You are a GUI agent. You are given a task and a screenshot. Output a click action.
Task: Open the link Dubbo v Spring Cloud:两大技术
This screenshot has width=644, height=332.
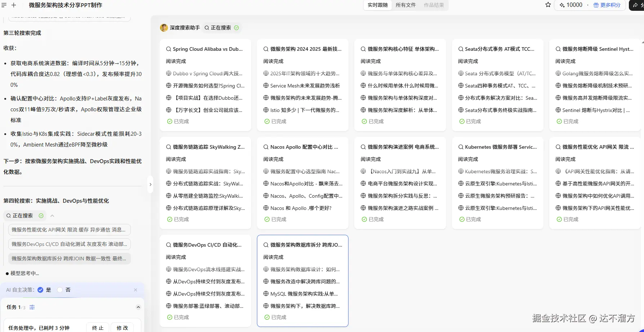pos(208,73)
